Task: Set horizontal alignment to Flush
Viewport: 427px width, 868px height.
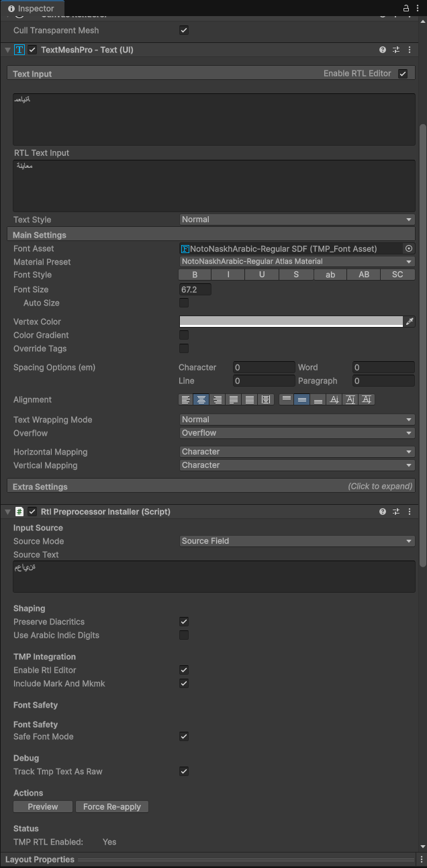Action: pyautogui.click(x=249, y=399)
